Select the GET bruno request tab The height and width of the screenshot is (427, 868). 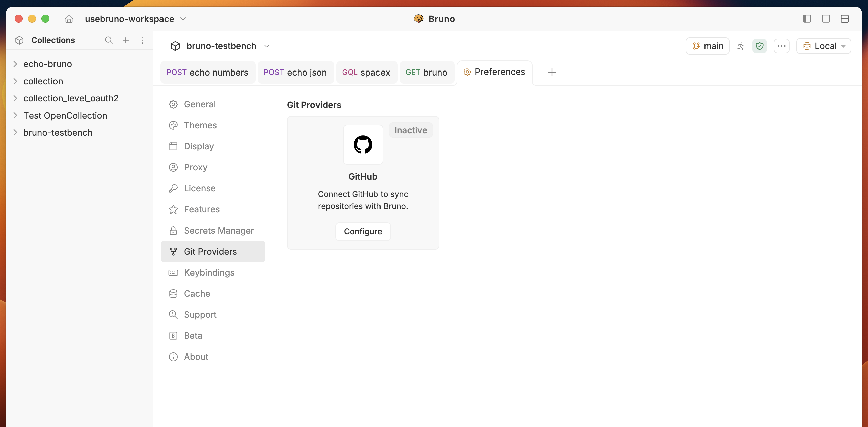[x=427, y=72]
